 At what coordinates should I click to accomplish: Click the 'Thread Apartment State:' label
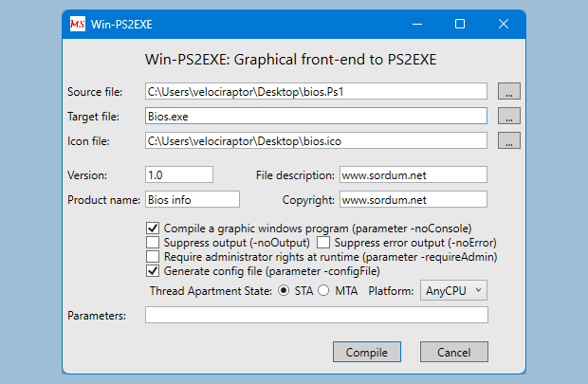[x=211, y=291]
